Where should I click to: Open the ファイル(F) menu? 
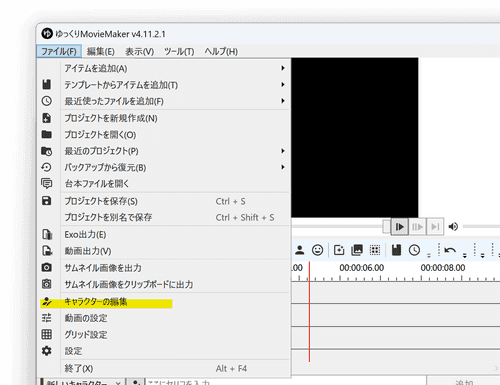pos(59,52)
